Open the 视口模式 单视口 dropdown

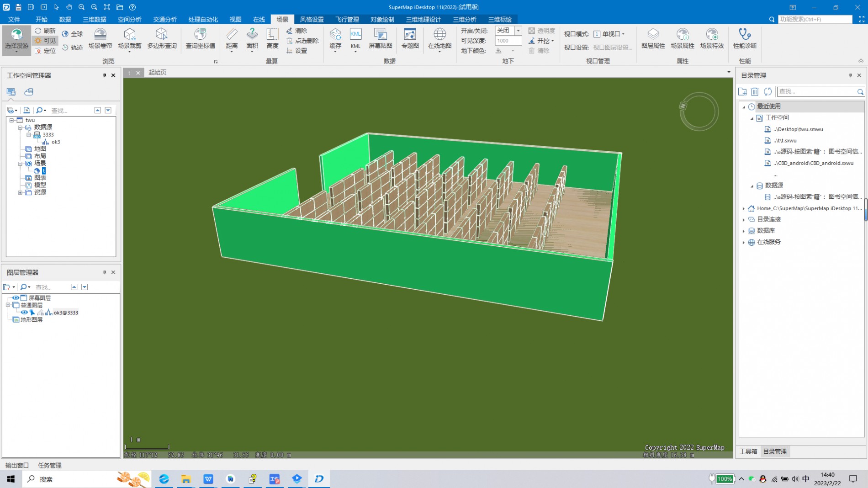tap(609, 34)
